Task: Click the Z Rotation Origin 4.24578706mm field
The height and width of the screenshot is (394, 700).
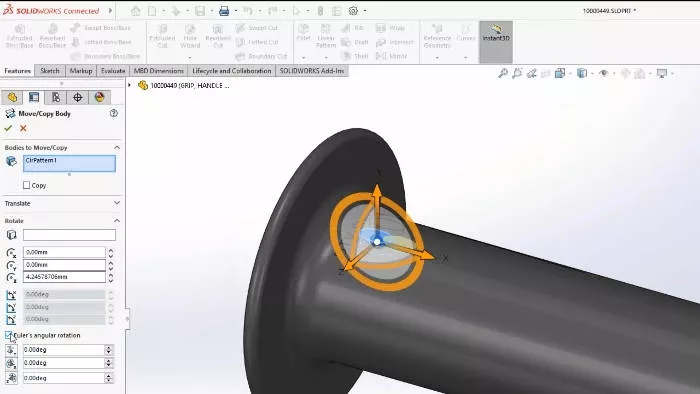Action: (x=64, y=277)
